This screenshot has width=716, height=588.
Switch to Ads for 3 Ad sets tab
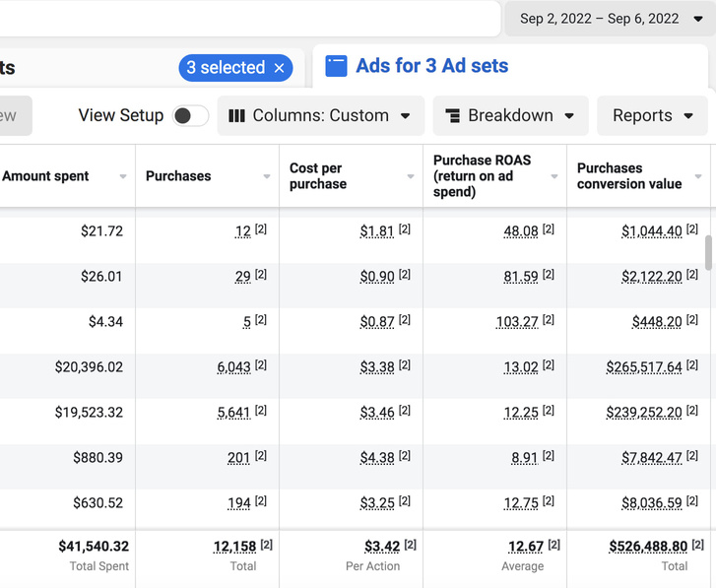click(431, 66)
